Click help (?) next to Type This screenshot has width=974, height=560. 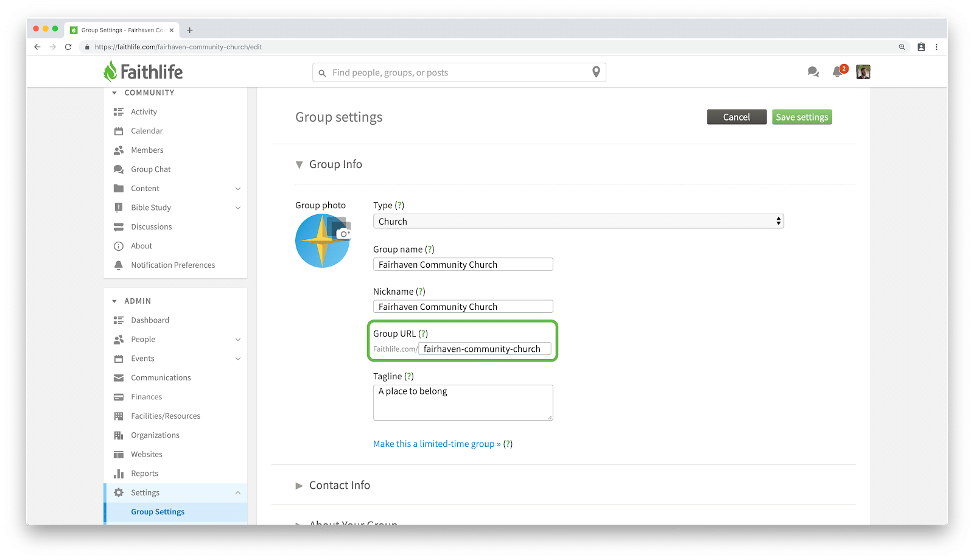tap(399, 205)
